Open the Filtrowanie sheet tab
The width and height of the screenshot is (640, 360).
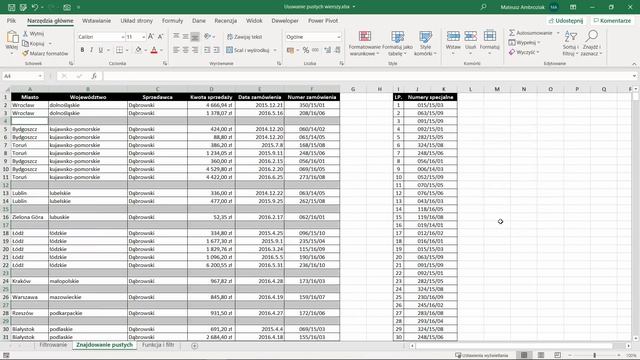(53, 345)
